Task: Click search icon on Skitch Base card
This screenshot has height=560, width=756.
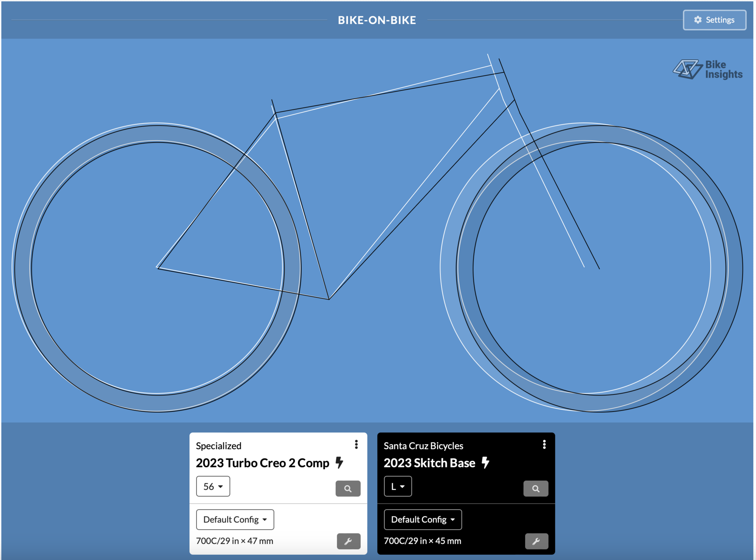Action: [536, 489]
